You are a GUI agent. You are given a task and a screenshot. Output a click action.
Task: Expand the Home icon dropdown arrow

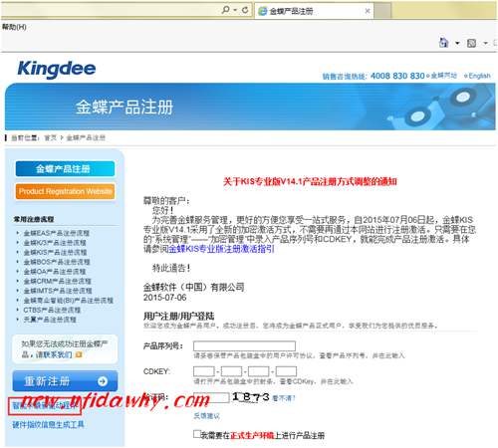coord(457,43)
